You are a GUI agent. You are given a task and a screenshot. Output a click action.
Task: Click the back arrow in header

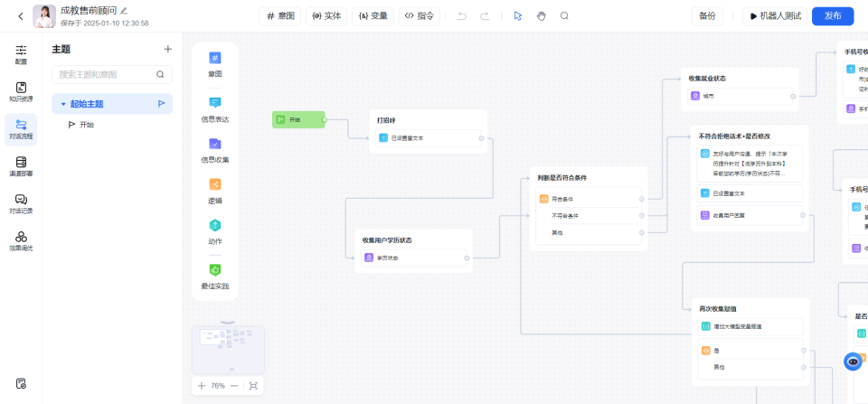(x=21, y=16)
